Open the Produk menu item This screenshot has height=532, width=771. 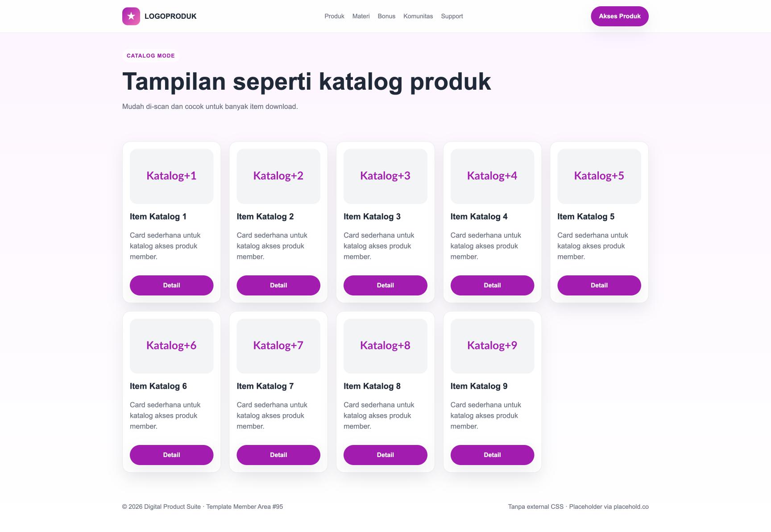(x=334, y=17)
